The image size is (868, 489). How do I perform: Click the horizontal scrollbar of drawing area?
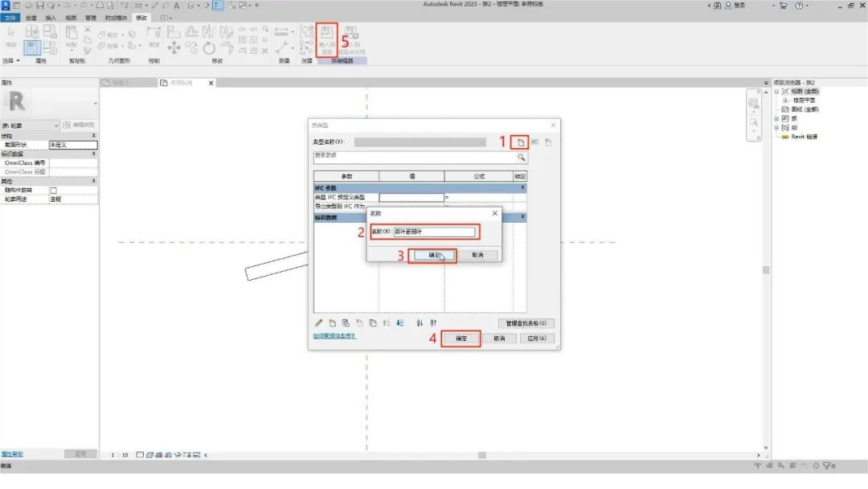(x=482, y=455)
